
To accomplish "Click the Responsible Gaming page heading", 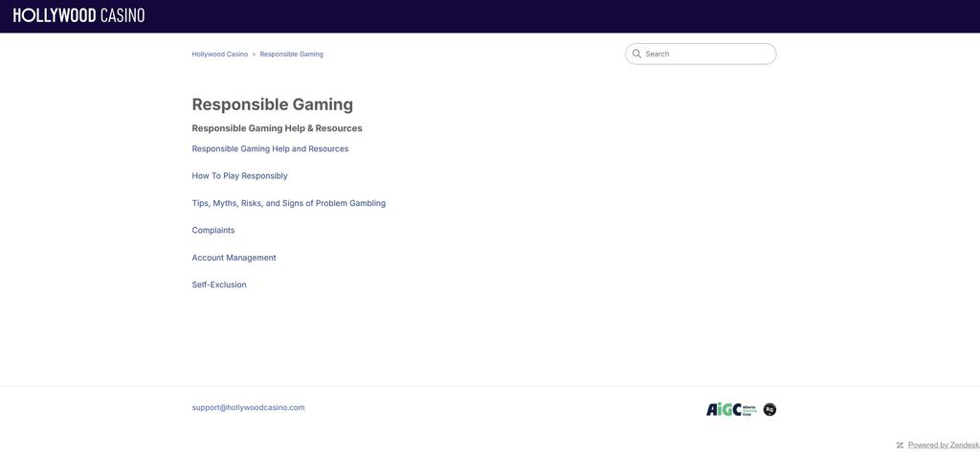I will coord(273,104).
